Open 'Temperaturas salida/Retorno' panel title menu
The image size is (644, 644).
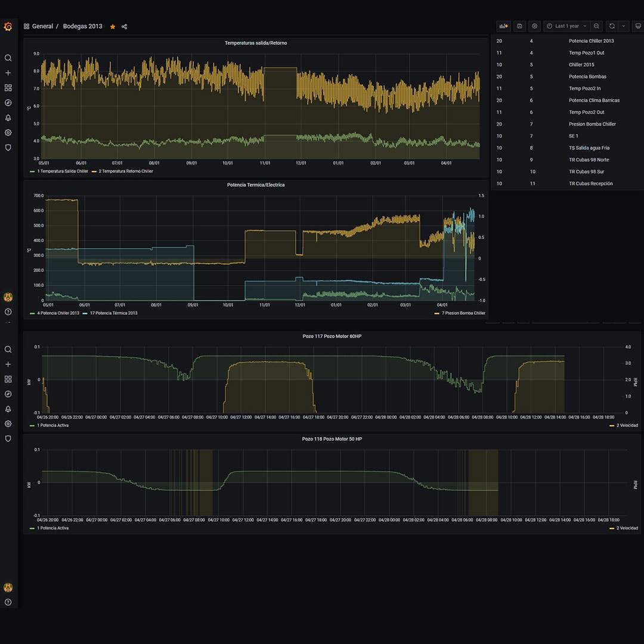click(x=255, y=43)
